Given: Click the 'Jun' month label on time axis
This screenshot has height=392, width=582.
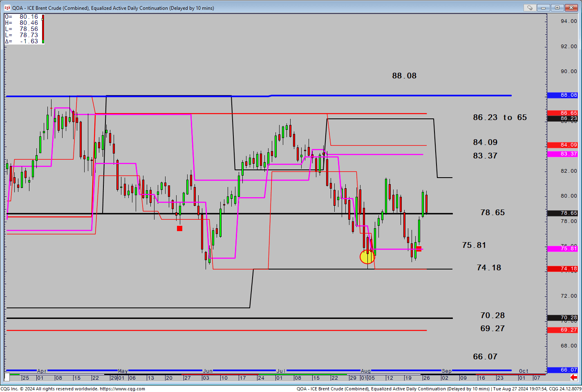Looking at the screenshot, I should [x=208, y=371].
